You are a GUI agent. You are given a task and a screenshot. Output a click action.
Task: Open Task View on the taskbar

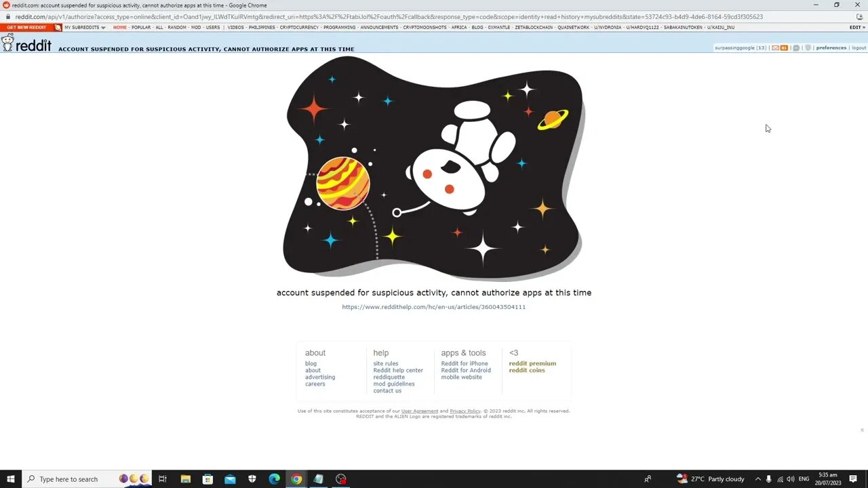click(x=163, y=479)
